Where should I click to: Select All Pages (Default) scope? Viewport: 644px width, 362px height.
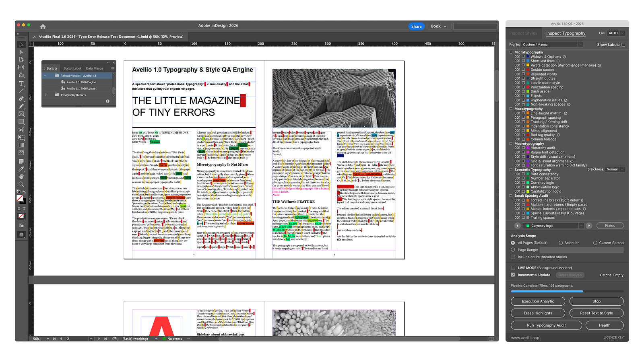click(x=513, y=243)
